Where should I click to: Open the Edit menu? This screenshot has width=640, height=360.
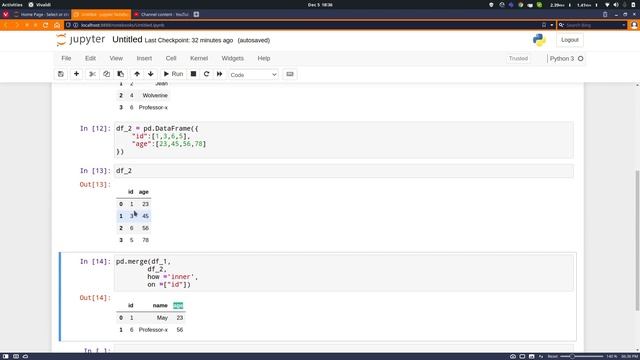click(90, 58)
